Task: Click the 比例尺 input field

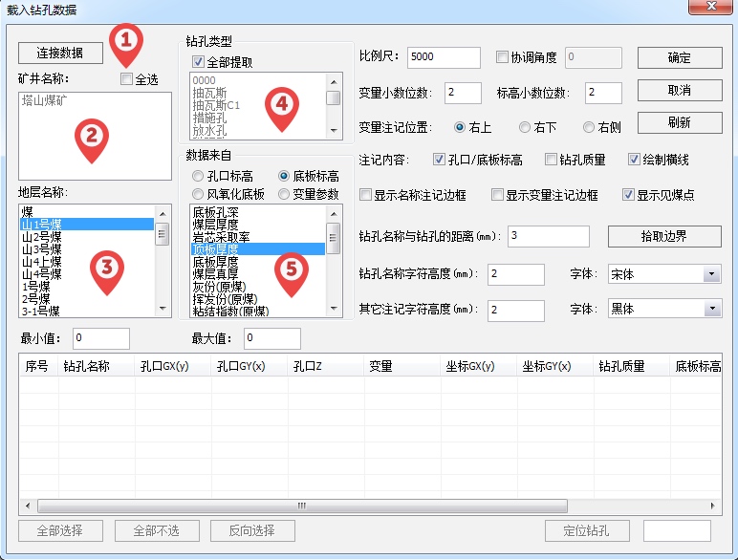Action: (445, 57)
